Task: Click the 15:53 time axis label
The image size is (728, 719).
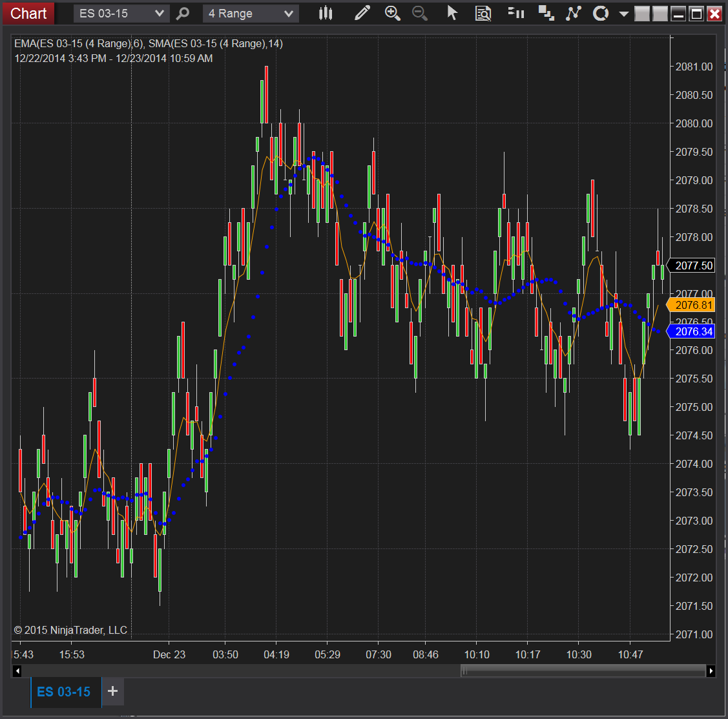Action: click(x=72, y=654)
